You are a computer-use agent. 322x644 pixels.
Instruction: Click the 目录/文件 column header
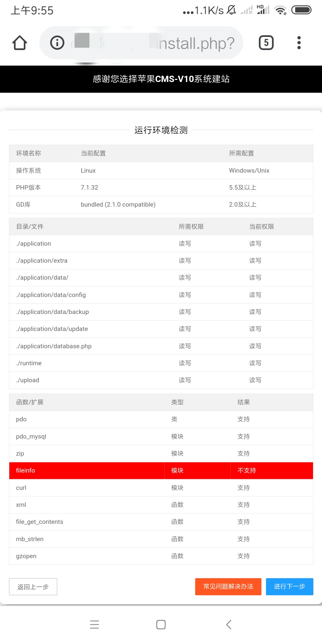(30, 227)
